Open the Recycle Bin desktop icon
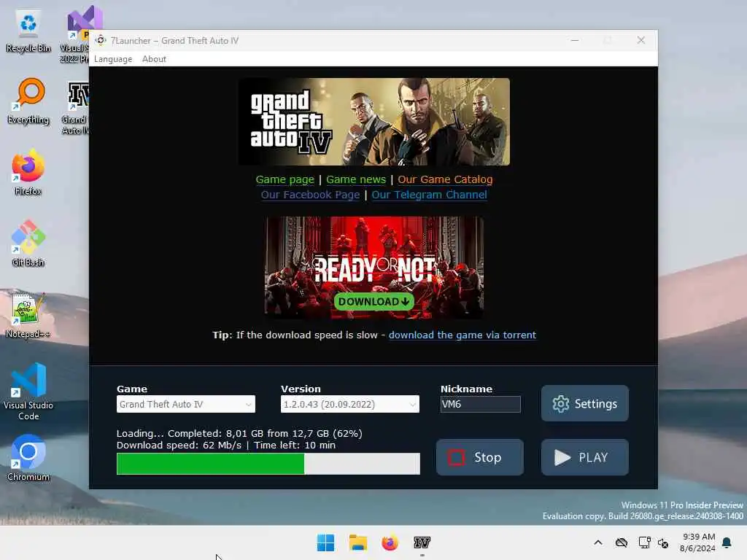The height and width of the screenshot is (560, 747). click(28, 31)
